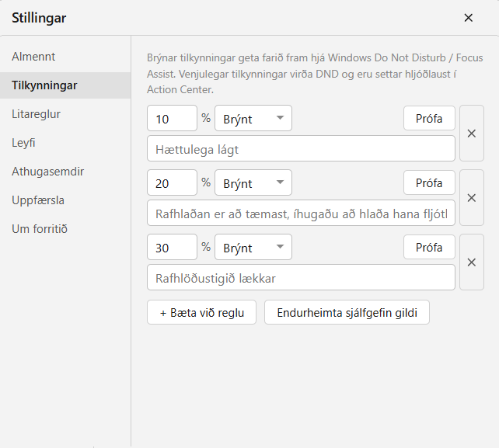Focus the percentage field showing 10

point(173,118)
